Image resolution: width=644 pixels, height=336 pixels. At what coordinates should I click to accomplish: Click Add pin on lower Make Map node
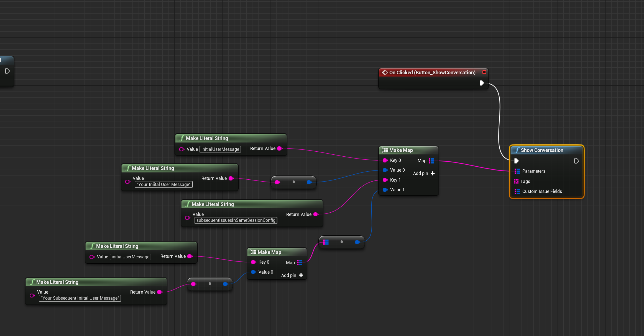[x=292, y=275]
